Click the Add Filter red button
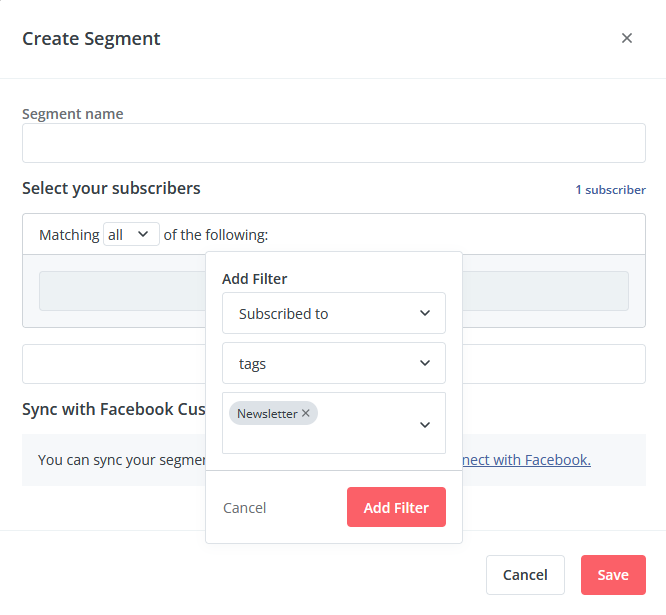 tap(396, 507)
